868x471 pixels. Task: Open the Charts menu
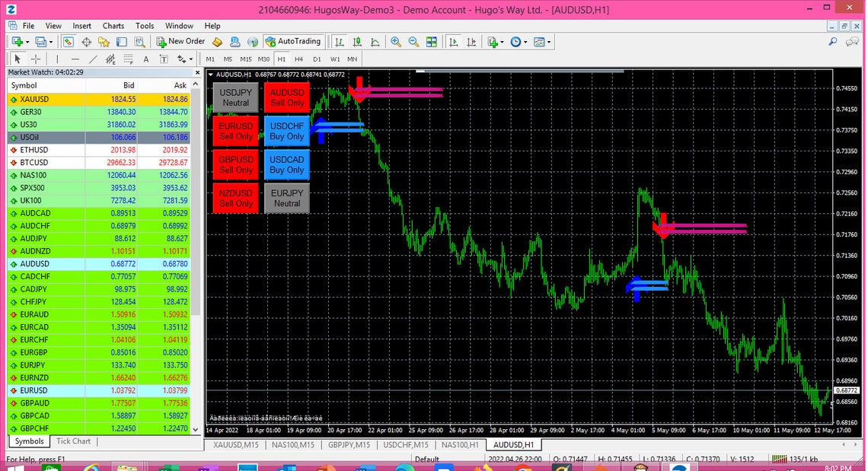point(113,25)
